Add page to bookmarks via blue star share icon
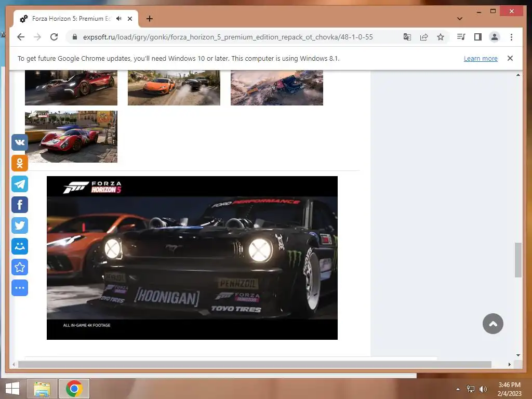This screenshot has width=532, height=399. coord(20,267)
